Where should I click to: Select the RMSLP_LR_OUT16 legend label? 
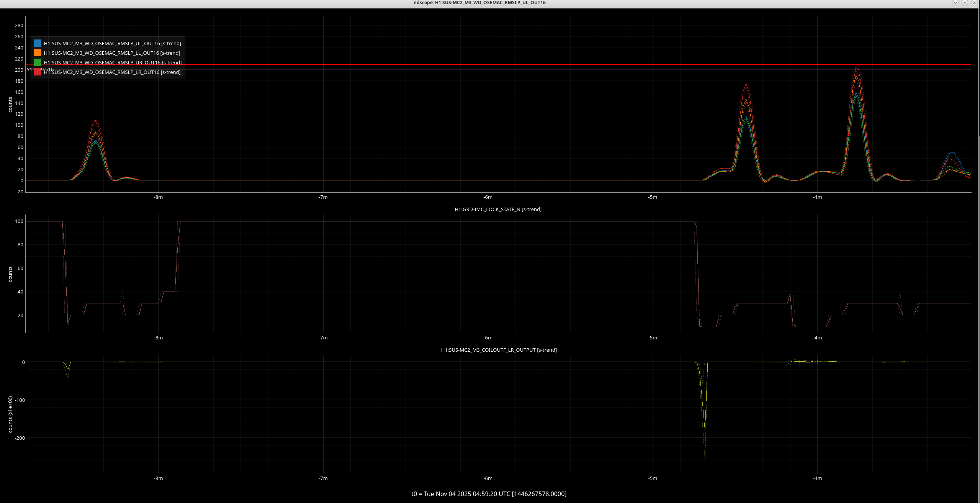112,72
